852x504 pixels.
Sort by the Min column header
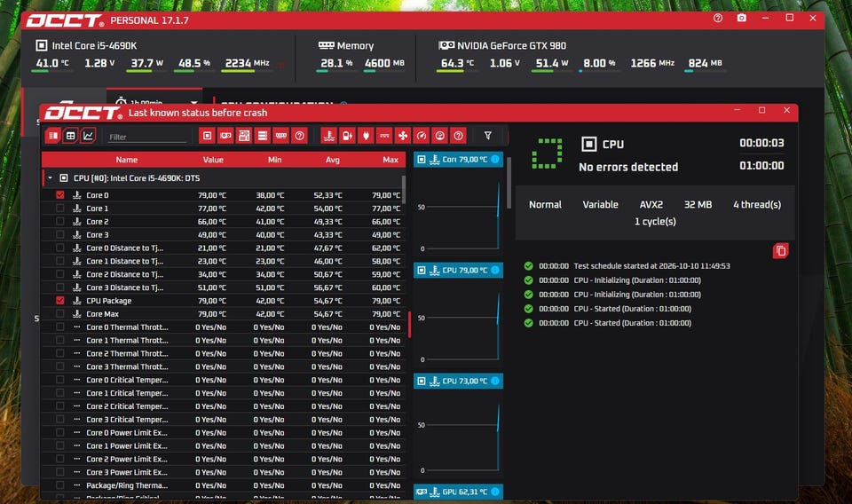(x=274, y=160)
